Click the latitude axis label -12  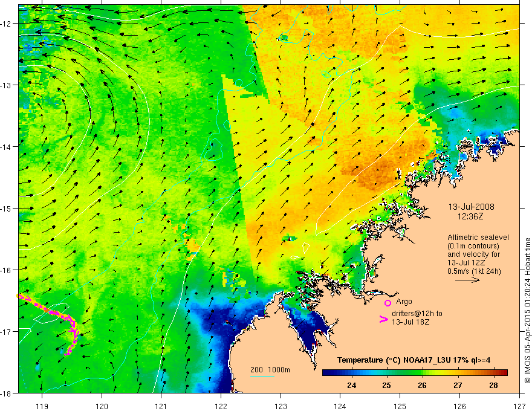pyautogui.click(x=7, y=24)
